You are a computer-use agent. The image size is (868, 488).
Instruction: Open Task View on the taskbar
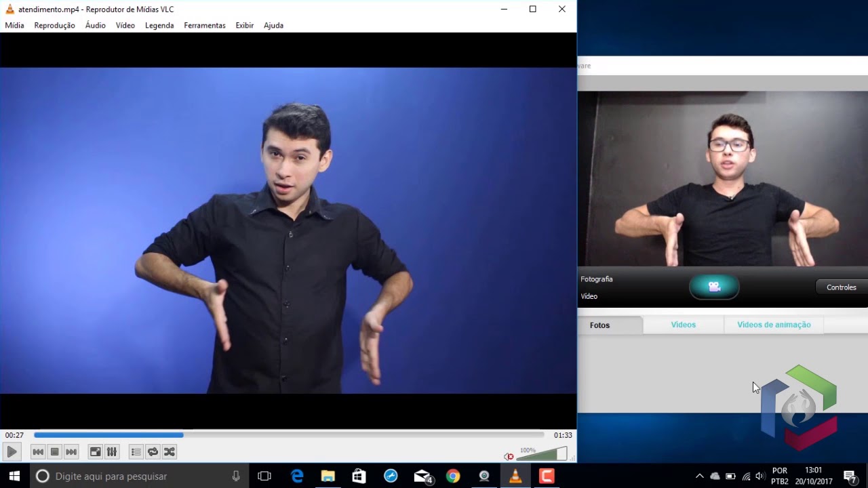(x=264, y=476)
